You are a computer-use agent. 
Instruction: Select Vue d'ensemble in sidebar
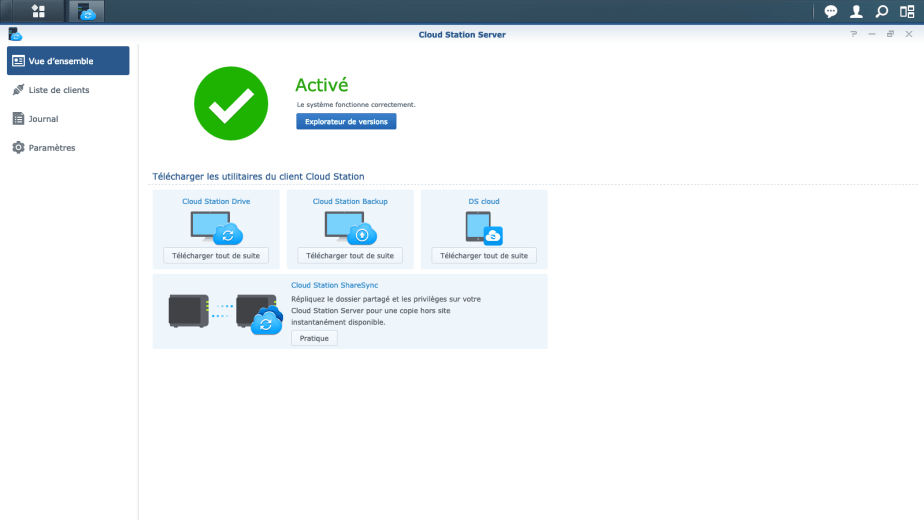pos(68,61)
